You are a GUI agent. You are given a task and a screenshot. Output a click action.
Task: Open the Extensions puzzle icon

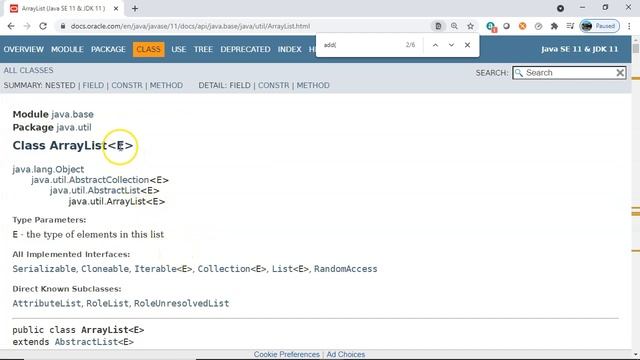click(x=554, y=26)
